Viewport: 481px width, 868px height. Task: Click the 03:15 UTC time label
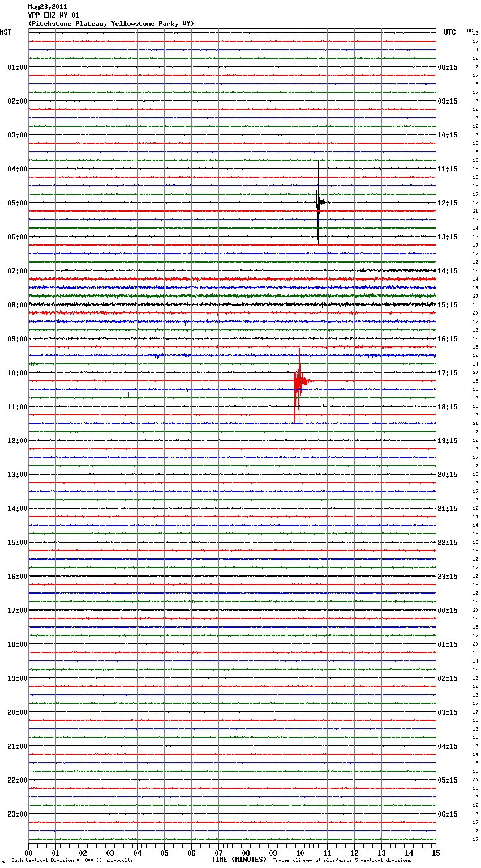(448, 712)
